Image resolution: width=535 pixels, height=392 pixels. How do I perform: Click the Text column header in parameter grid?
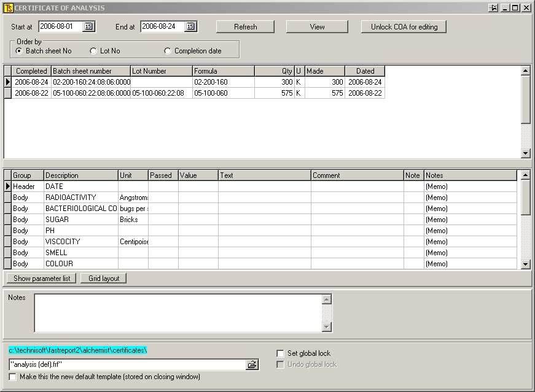265,175
